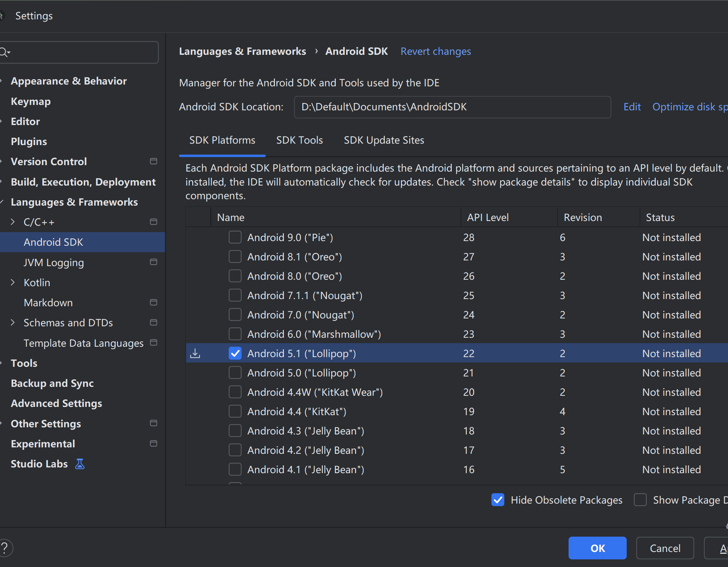This screenshot has height=567, width=728.
Task: Click the Languages & Frameworks breadcrumb
Action: pos(242,52)
